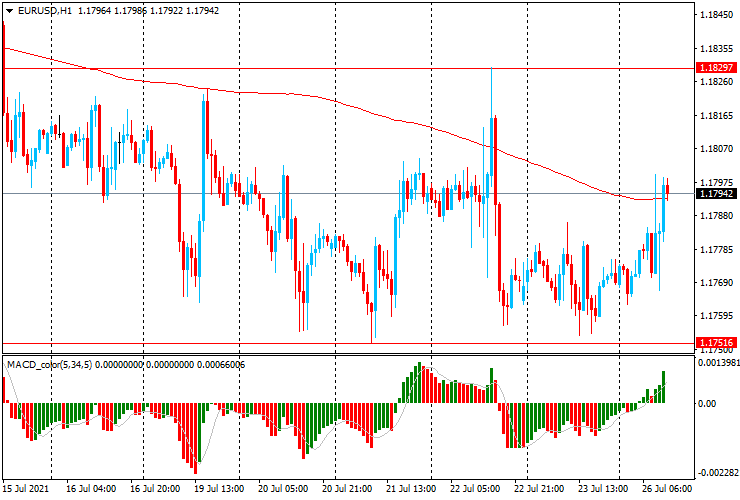Click the 1.18070 price scale value
740x500 pixels.
(716, 149)
